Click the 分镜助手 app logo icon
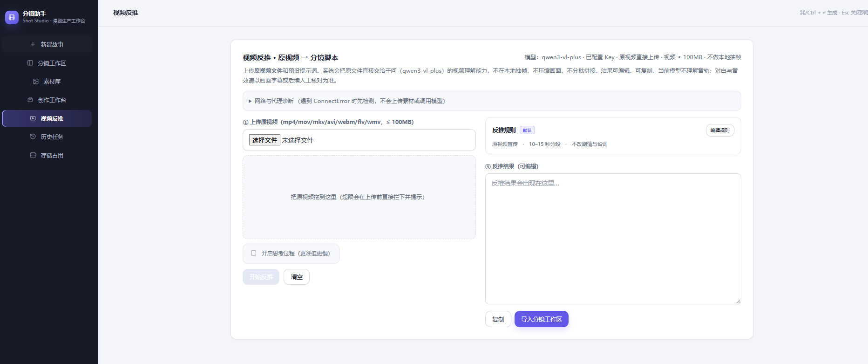This screenshot has height=364, width=868. 12,17
